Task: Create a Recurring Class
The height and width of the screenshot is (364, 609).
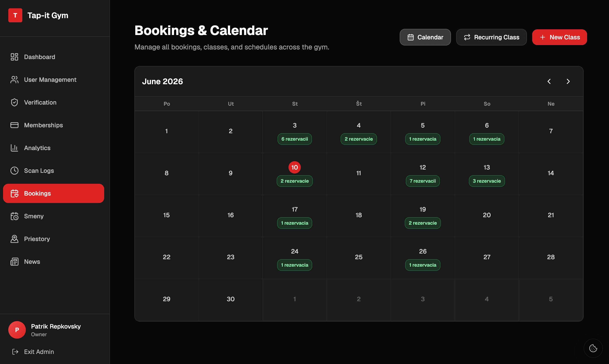Action: coord(491,37)
